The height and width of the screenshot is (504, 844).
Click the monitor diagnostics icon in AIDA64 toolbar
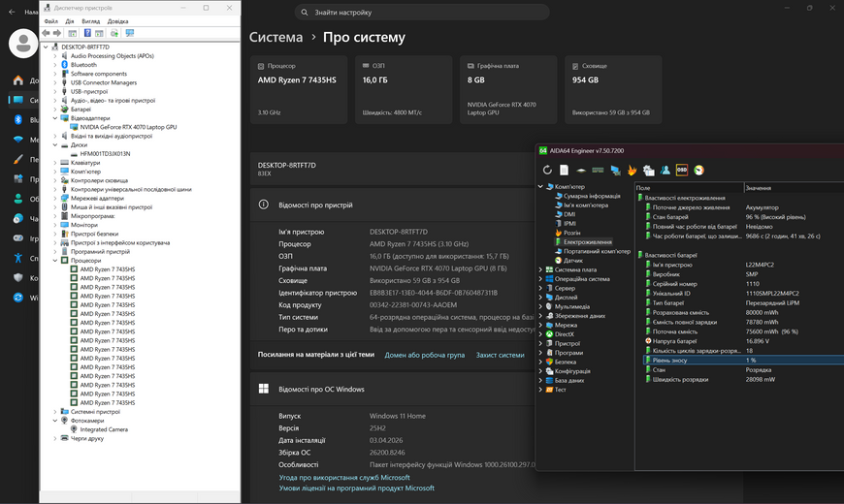pos(615,170)
